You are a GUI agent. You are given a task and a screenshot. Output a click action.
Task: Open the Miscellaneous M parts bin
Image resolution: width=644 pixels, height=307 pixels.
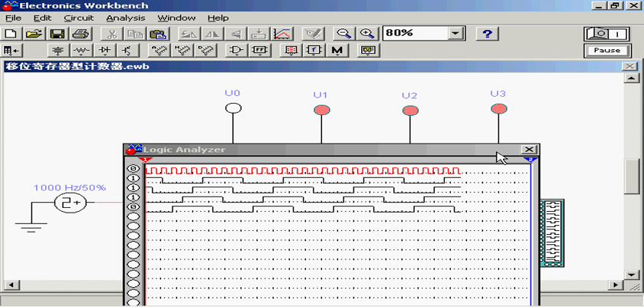(337, 51)
